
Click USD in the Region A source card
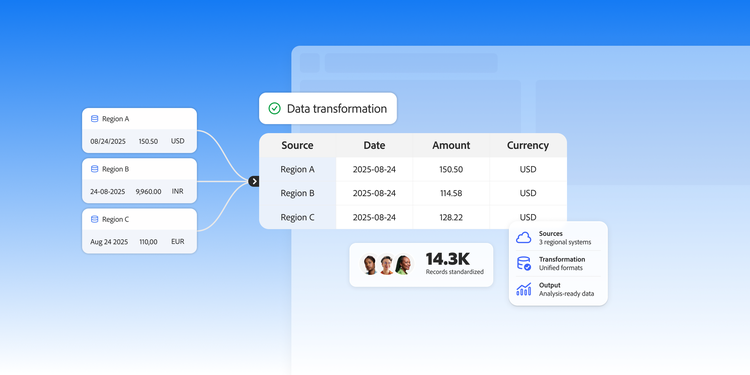pyautogui.click(x=177, y=141)
